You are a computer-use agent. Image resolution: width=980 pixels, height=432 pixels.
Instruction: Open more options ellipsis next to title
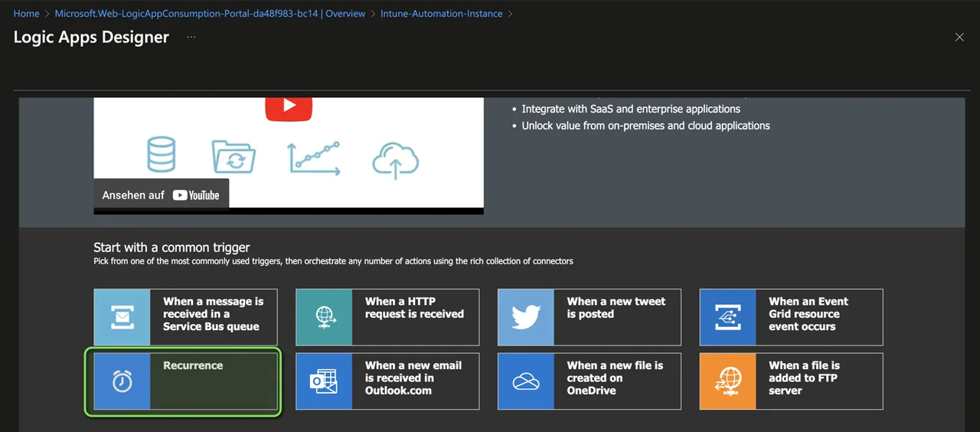coord(191,37)
